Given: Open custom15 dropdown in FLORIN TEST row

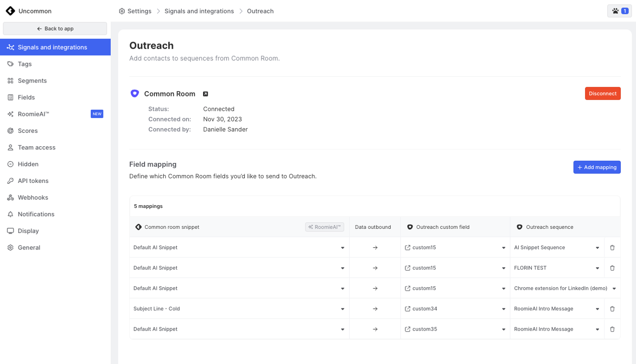Looking at the screenshot, I should [455, 268].
